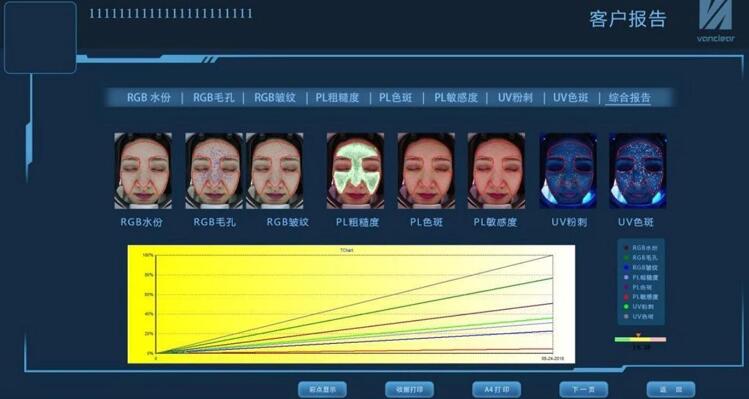Open the UV色斑 face thumbnail

(638, 171)
